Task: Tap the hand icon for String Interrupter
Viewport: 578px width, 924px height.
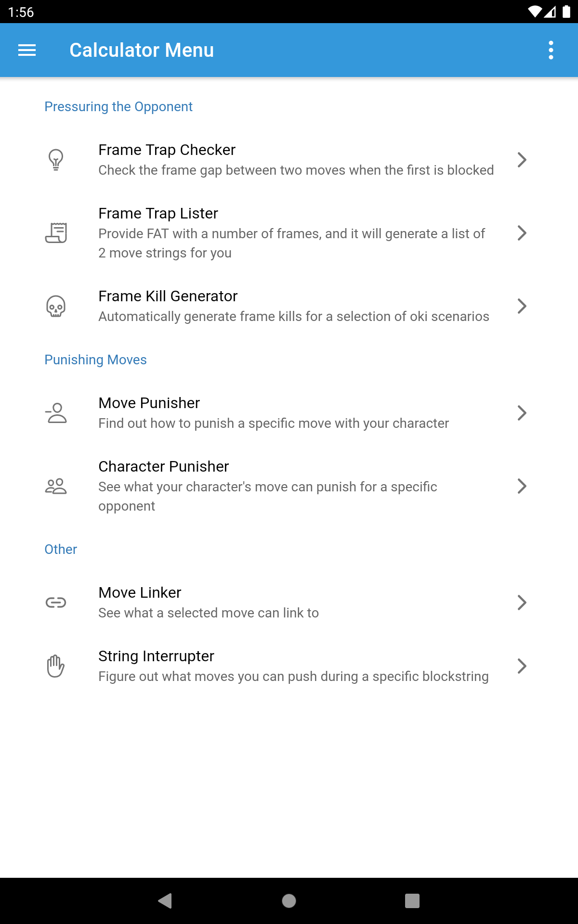Action: (56, 666)
